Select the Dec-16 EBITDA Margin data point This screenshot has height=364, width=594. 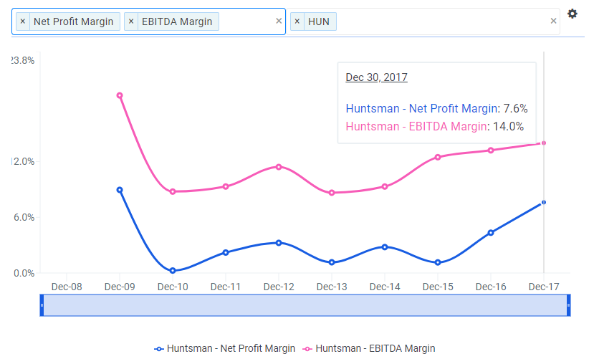click(491, 150)
